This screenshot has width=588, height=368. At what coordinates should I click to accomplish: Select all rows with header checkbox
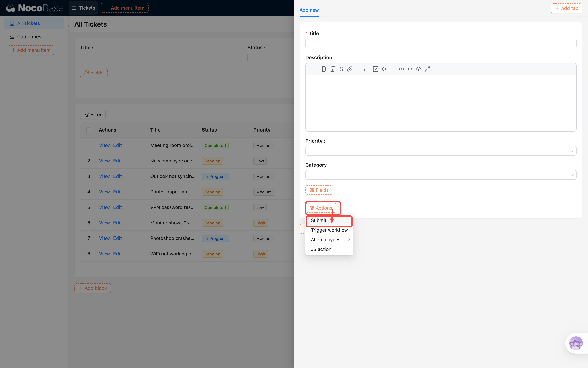tap(89, 130)
